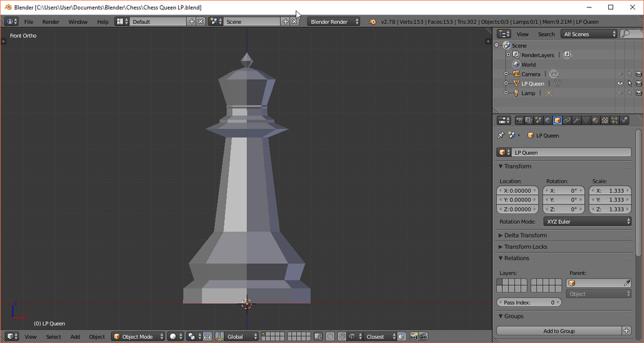
Task: Open the Render properties tab icon
Action: click(520, 120)
